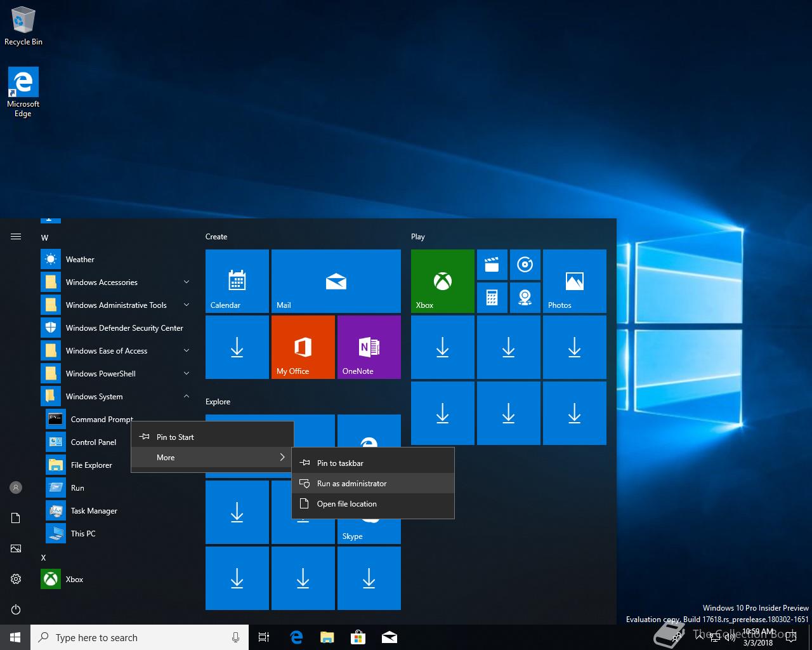The height and width of the screenshot is (650, 812).
Task: Open Documents icon in Start sidebar
Action: (16, 518)
